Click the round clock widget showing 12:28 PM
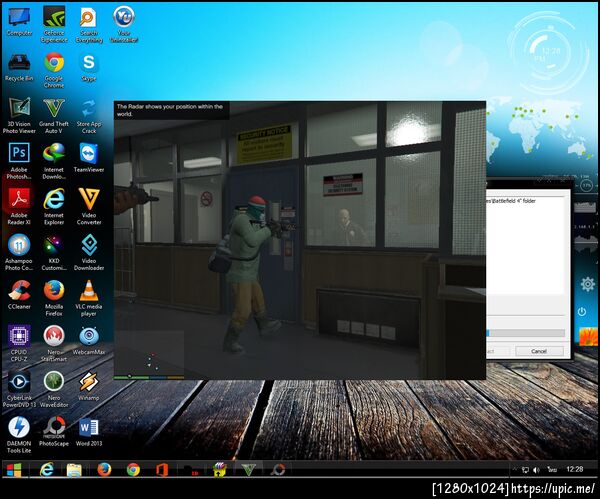The image size is (600, 499). 549,53
